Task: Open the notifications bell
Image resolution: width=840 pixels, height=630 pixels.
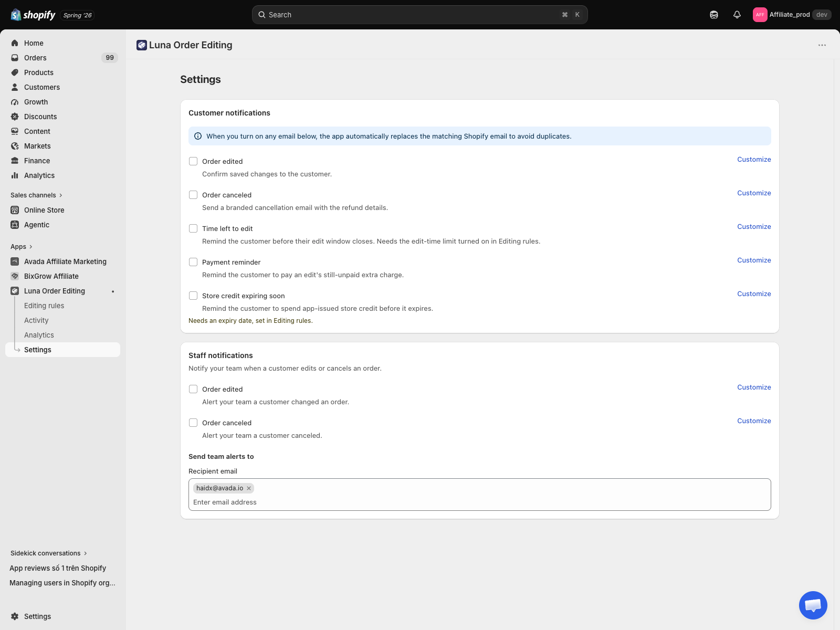Action: [x=737, y=15]
